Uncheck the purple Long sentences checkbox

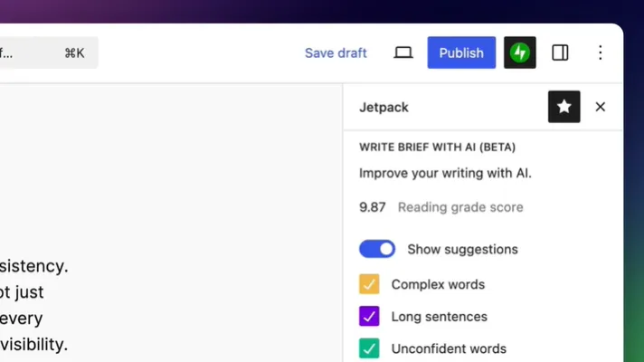(369, 317)
